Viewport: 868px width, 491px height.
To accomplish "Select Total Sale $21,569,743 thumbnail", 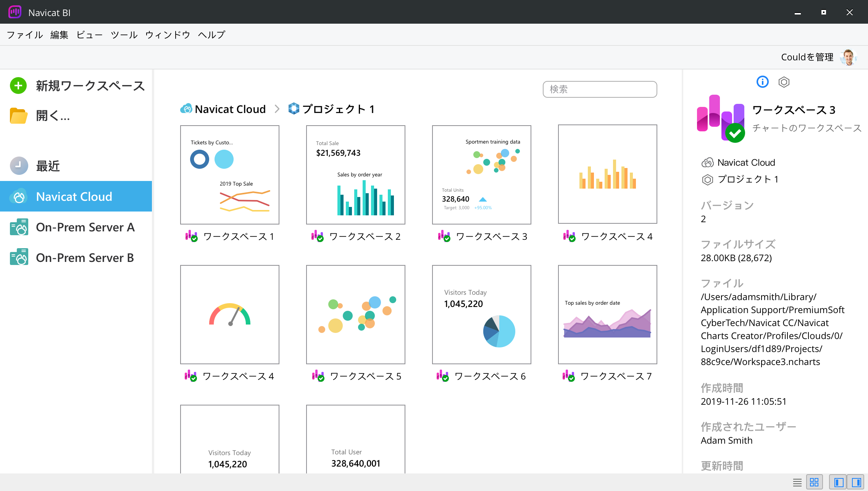I will (x=356, y=175).
